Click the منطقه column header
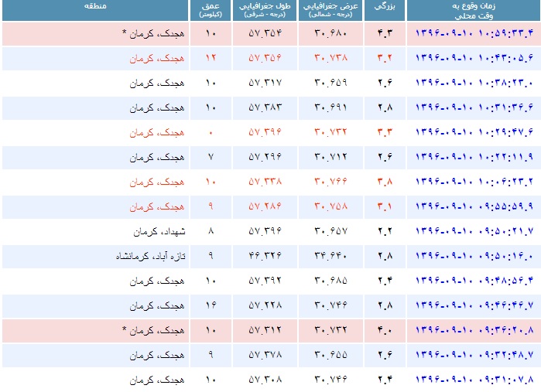The height and width of the screenshot is (392, 541). click(x=95, y=11)
